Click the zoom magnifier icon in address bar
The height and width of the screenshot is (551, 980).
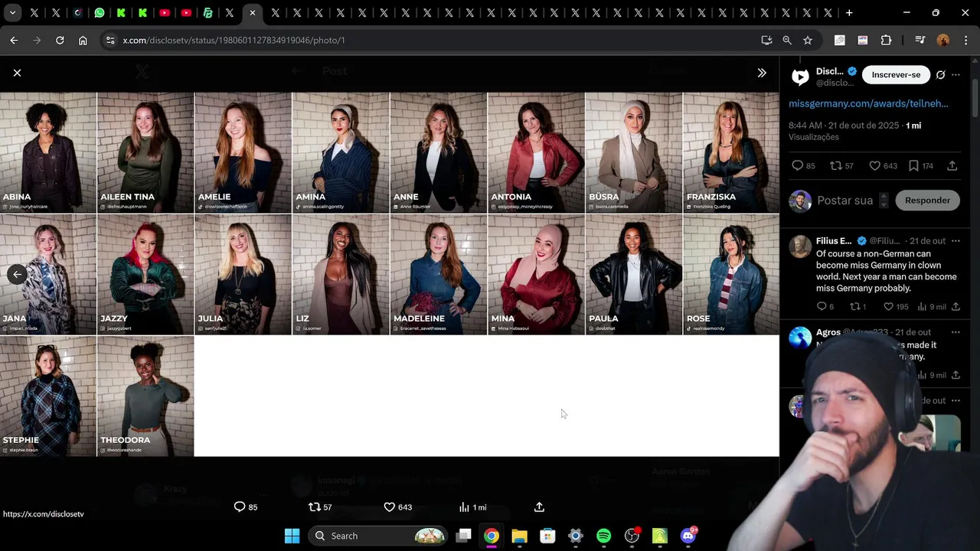(x=787, y=40)
